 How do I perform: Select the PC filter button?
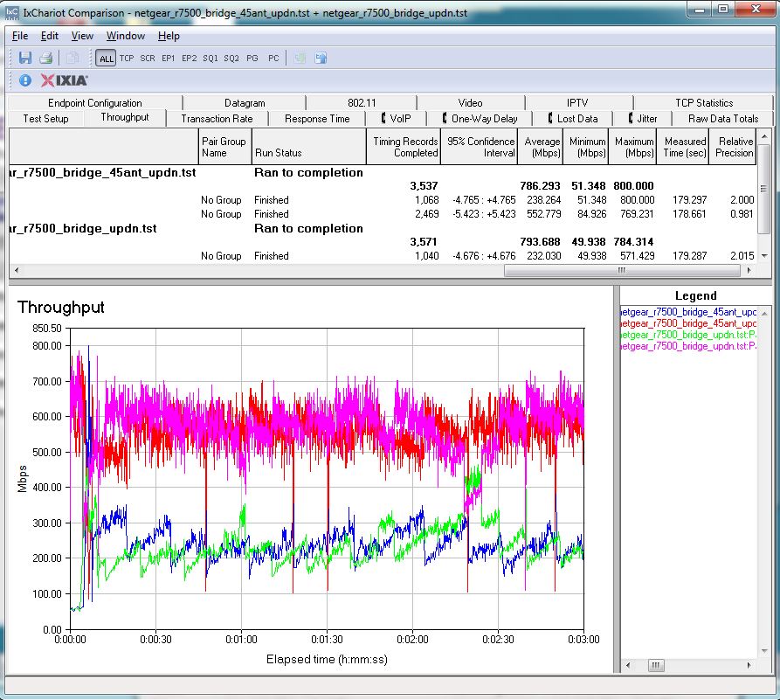coord(273,59)
